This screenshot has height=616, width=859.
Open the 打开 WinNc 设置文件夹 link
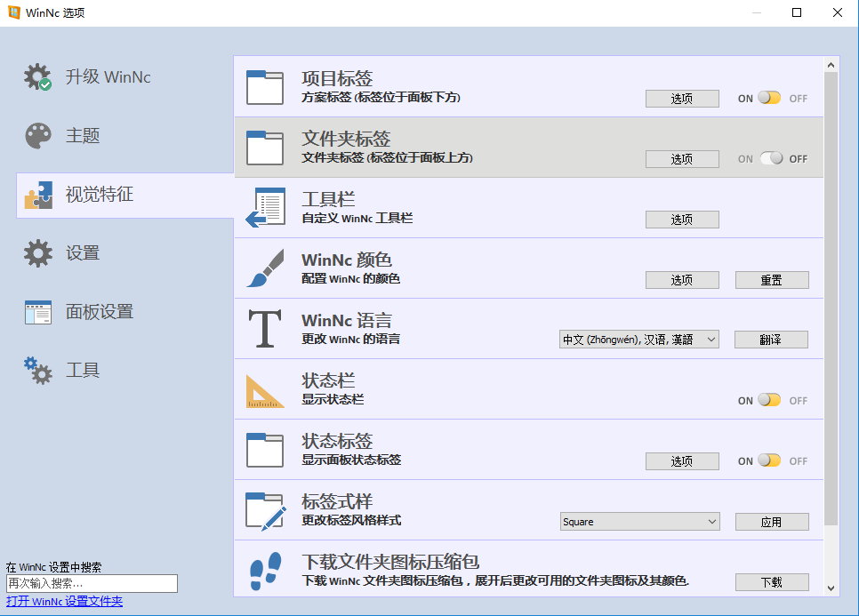65,601
